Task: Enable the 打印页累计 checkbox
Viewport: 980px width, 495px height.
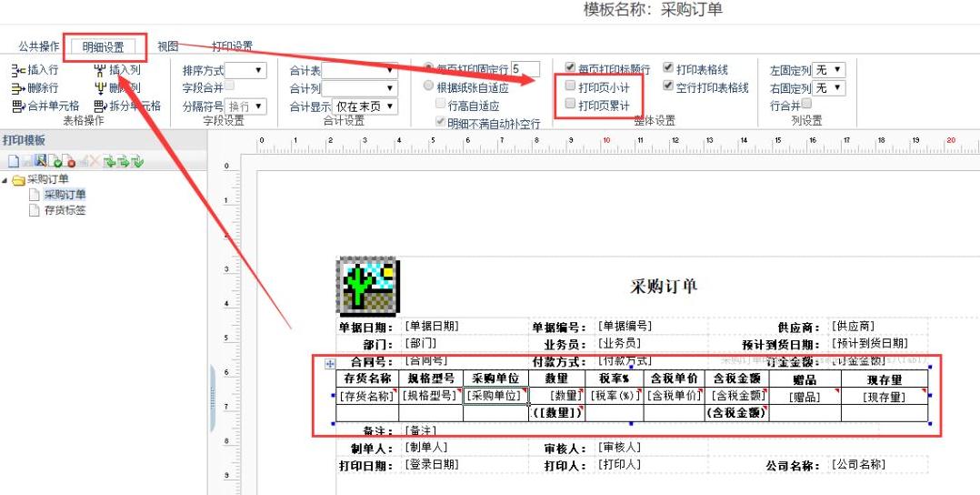Action: (570, 105)
